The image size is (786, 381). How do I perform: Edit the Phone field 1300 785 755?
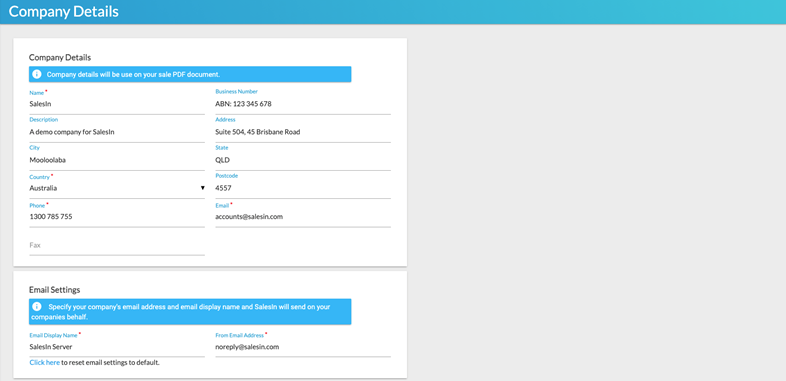pyautogui.click(x=117, y=217)
